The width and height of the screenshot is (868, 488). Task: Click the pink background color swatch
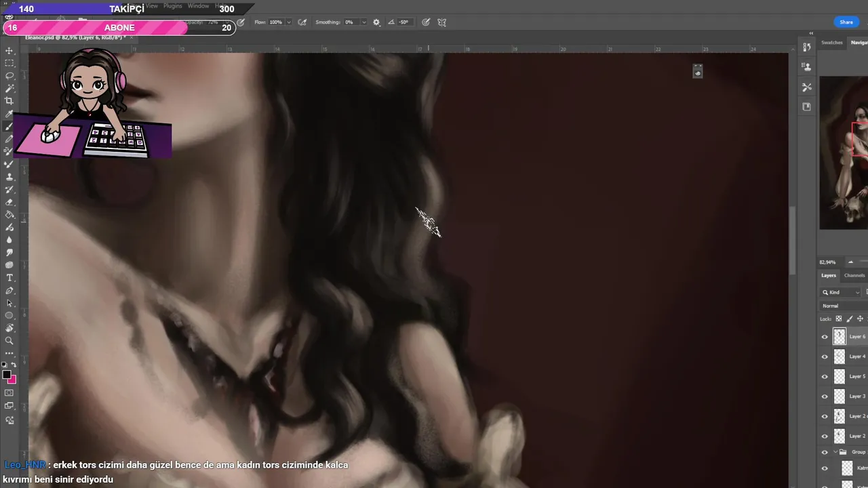pos(12,380)
